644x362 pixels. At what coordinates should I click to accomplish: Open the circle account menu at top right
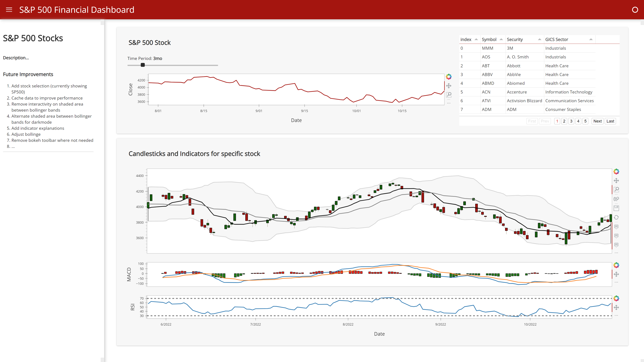pyautogui.click(x=635, y=10)
